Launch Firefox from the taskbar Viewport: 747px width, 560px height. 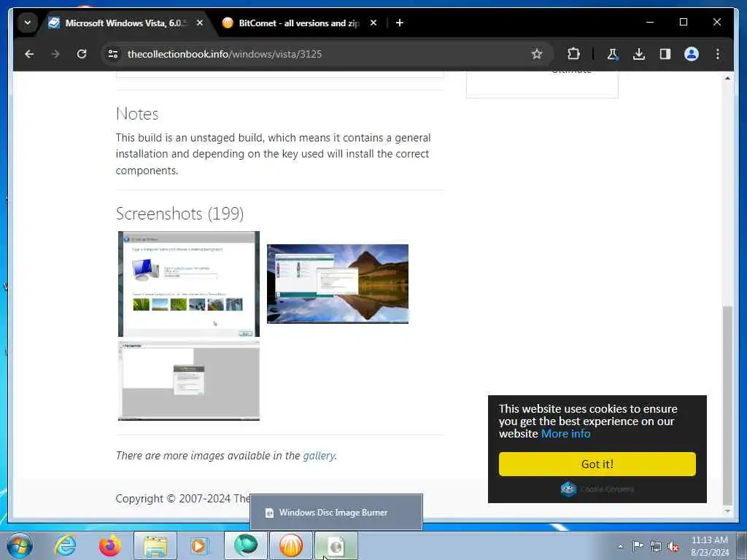tap(110, 545)
